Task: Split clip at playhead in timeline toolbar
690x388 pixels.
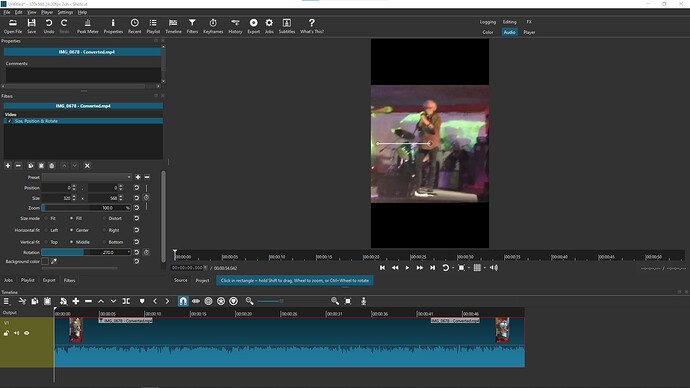Action: click(x=126, y=301)
